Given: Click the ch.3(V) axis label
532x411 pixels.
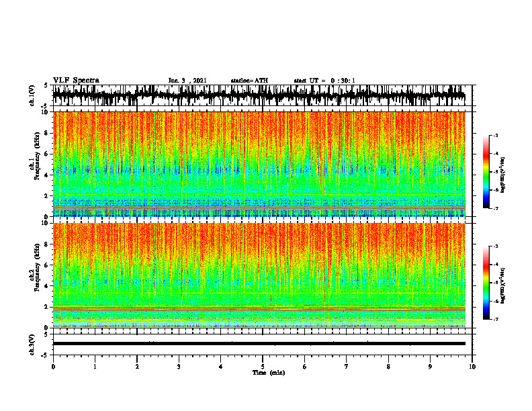Looking at the screenshot, I should (x=32, y=345).
